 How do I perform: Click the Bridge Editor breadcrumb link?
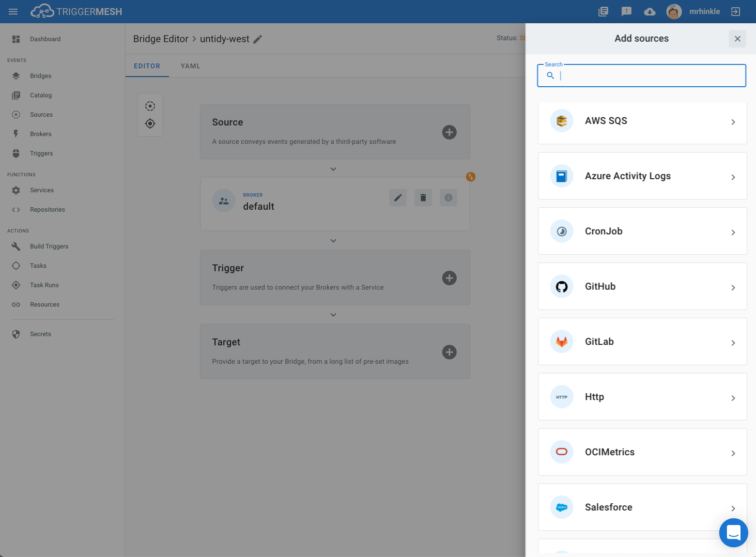[x=161, y=39]
